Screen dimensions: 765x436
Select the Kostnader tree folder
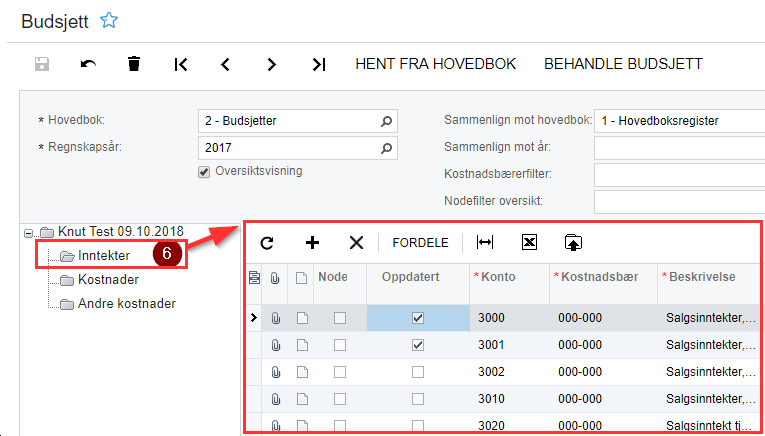click(x=108, y=279)
